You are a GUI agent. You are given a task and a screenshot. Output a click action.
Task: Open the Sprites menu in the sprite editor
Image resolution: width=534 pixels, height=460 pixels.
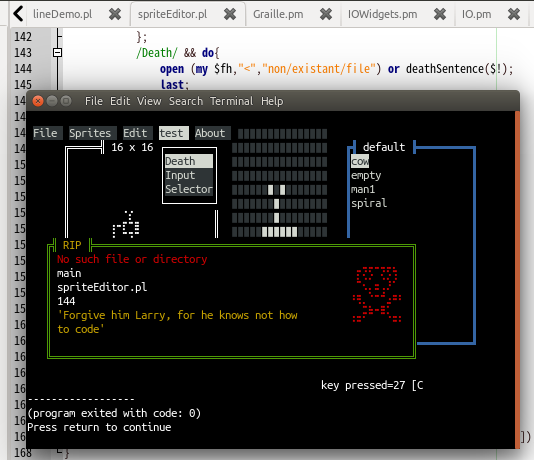90,133
